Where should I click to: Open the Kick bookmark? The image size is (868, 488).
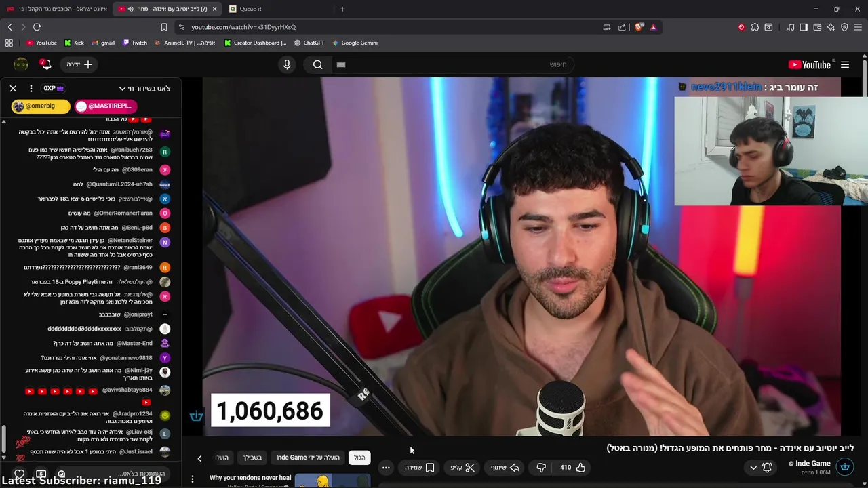point(75,43)
